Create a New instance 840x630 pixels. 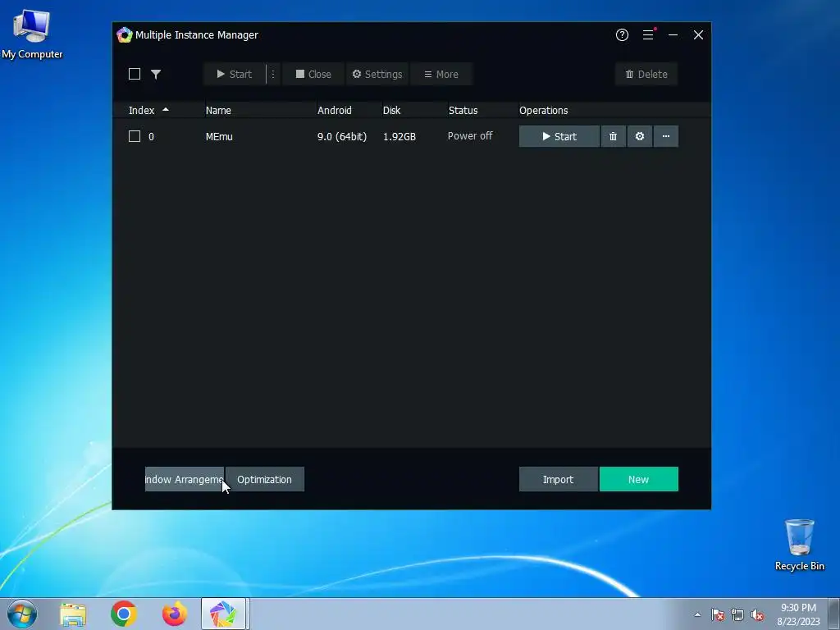[x=638, y=479]
